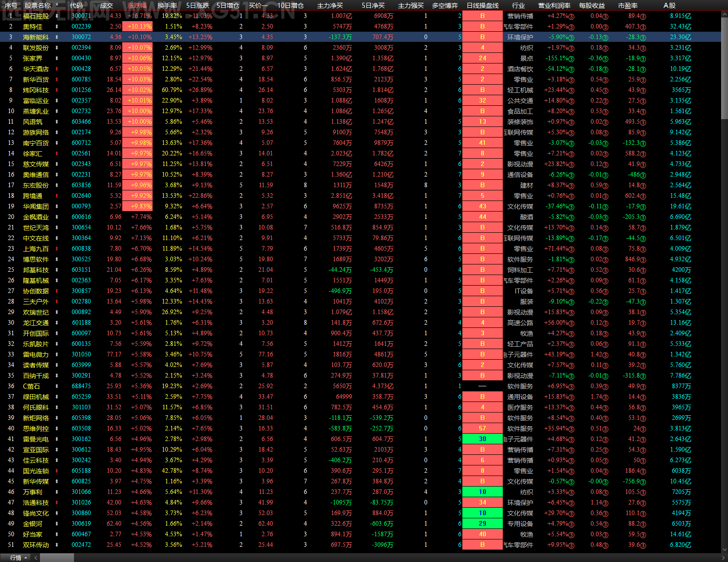Sort by the 市盈率 column header
This screenshot has width=728, height=562.
tap(628, 6)
